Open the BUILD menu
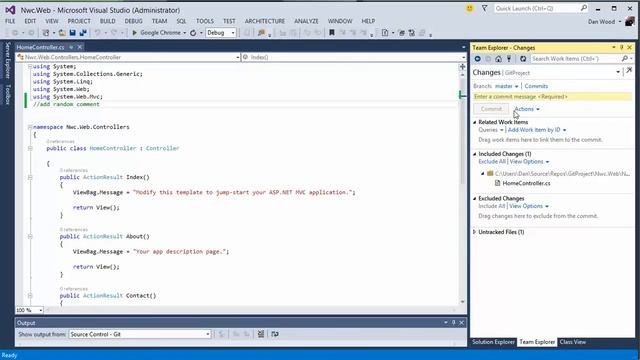This screenshot has width=640, height=360. click(x=107, y=21)
